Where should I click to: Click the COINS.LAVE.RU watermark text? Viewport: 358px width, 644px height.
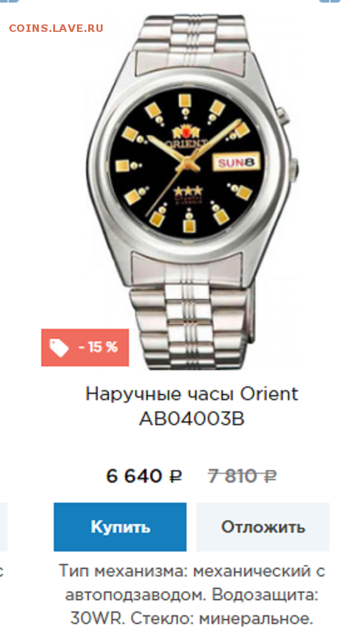(56, 28)
